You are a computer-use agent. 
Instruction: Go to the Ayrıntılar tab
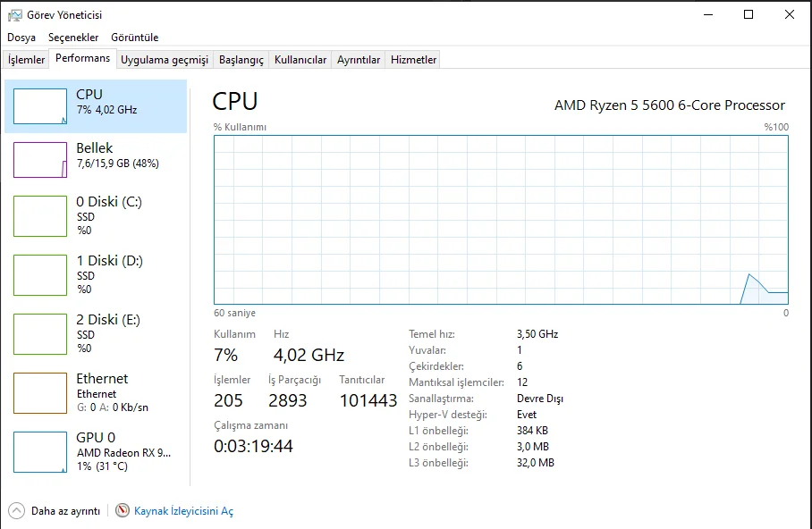point(359,60)
